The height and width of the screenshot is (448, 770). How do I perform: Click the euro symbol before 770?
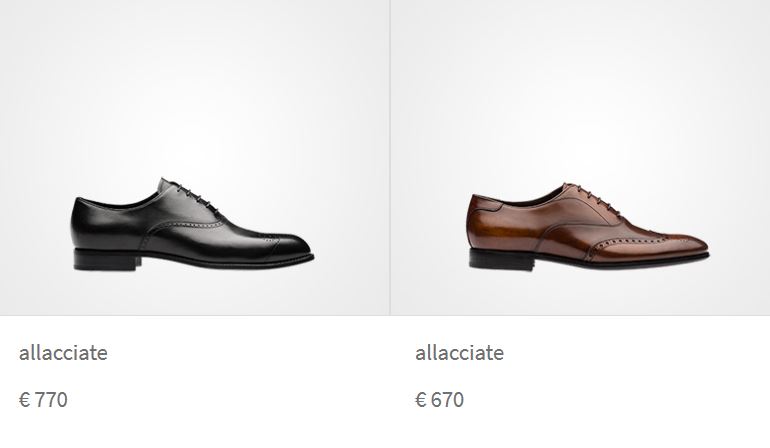[25, 400]
